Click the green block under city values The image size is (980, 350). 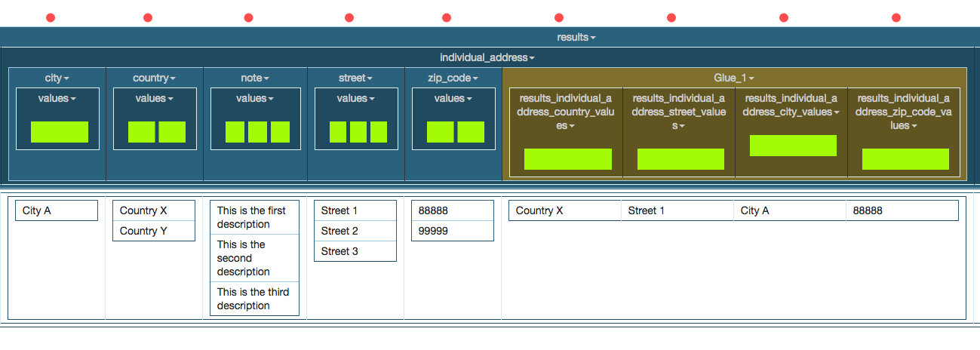[x=60, y=132]
